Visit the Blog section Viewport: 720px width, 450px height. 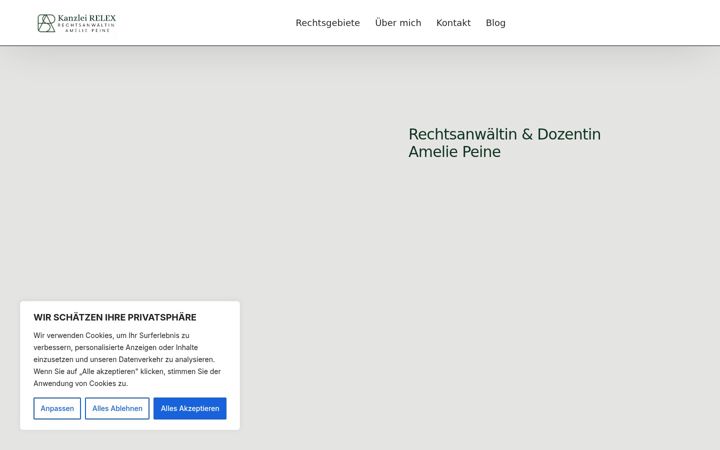coord(495,23)
